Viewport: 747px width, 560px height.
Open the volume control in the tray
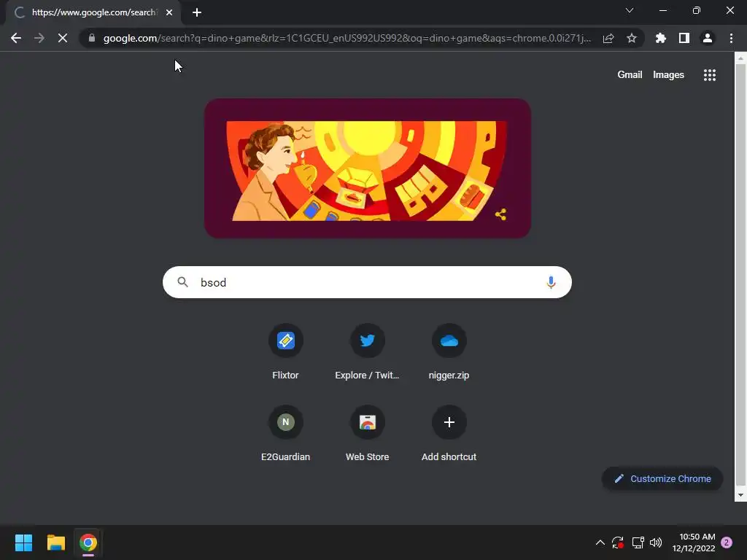656,542
